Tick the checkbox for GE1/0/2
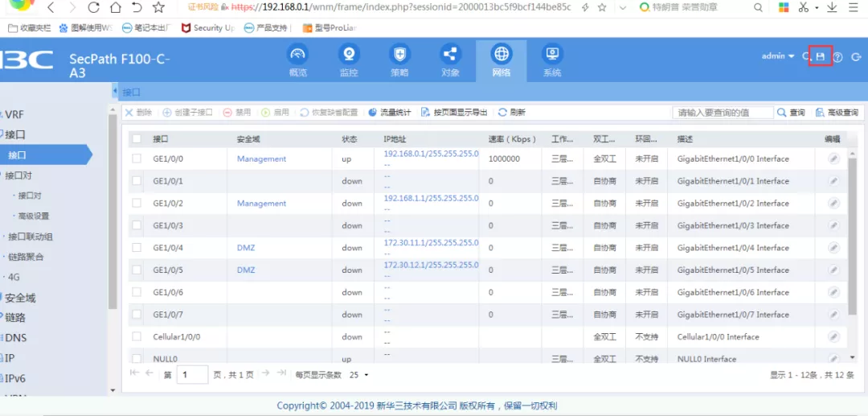Screen dimensions: 868x416 [137, 204]
